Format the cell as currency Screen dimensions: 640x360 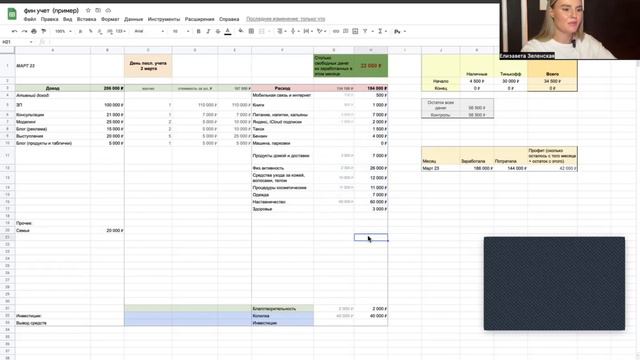click(80, 31)
